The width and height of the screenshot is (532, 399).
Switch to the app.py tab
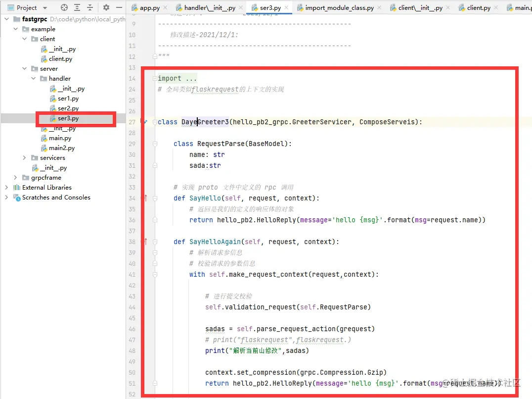coord(149,8)
